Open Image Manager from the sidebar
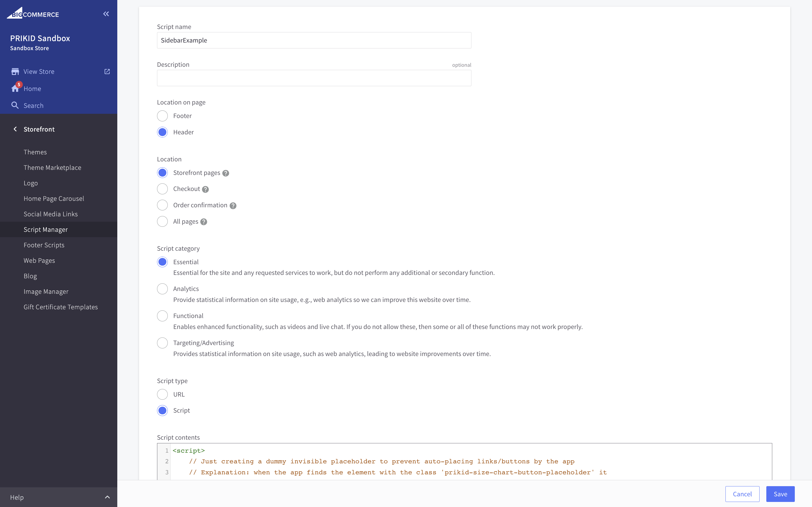Viewport: 812px width, 507px height. 46,292
